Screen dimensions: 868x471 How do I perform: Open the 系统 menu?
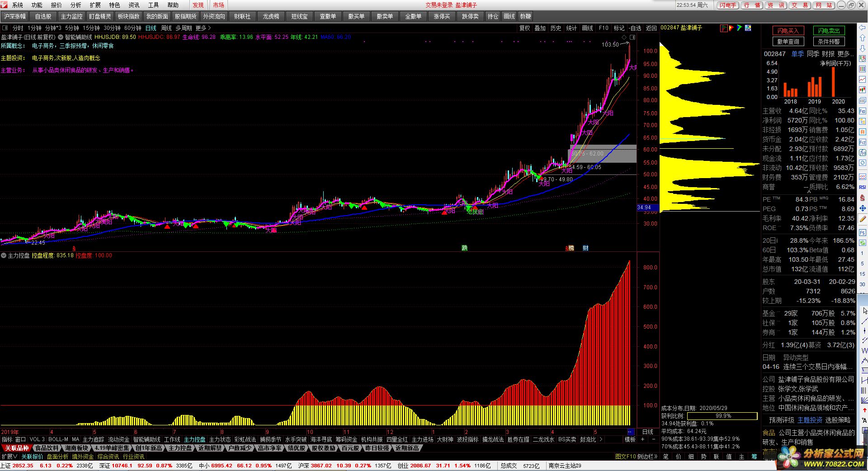[18, 5]
